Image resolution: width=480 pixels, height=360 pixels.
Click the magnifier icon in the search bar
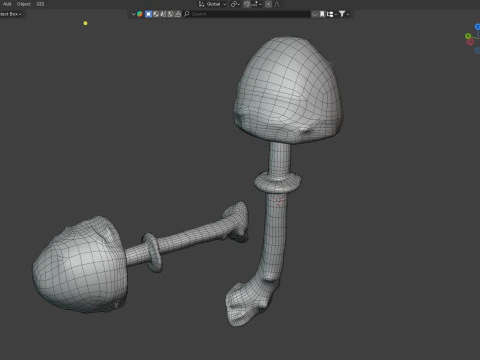point(187,14)
